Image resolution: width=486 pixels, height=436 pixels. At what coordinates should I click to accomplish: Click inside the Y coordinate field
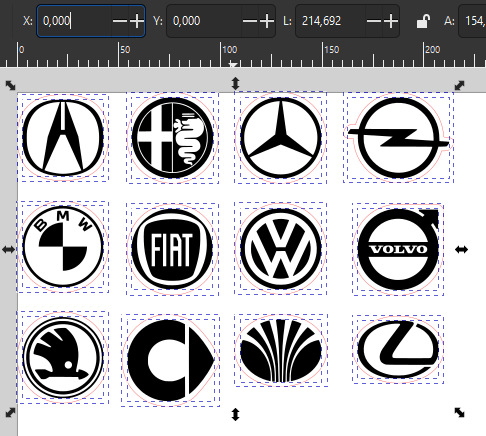pyautogui.click(x=204, y=21)
